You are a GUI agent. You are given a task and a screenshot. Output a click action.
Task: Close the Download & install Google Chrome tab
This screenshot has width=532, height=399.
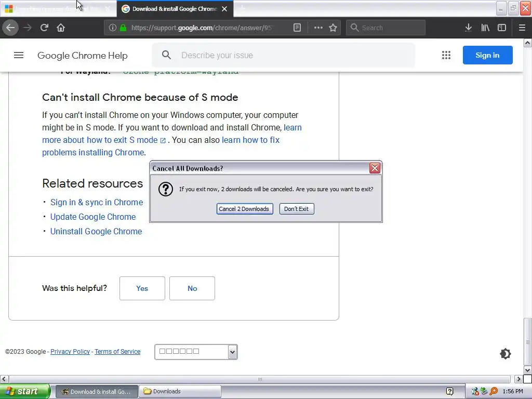click(224, 9)
